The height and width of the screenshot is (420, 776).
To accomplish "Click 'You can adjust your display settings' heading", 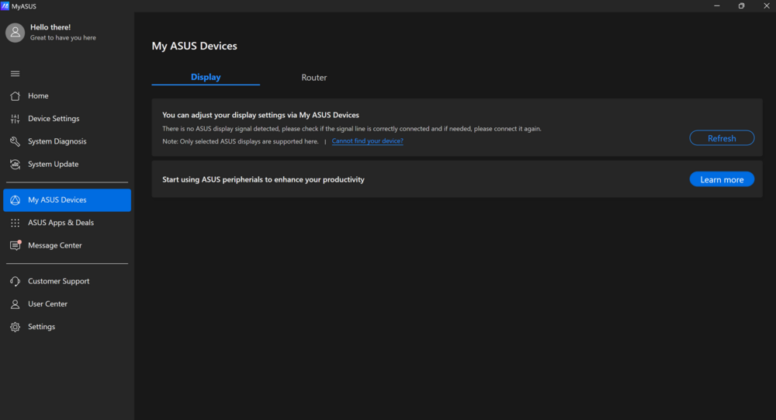I will (261, 115).
